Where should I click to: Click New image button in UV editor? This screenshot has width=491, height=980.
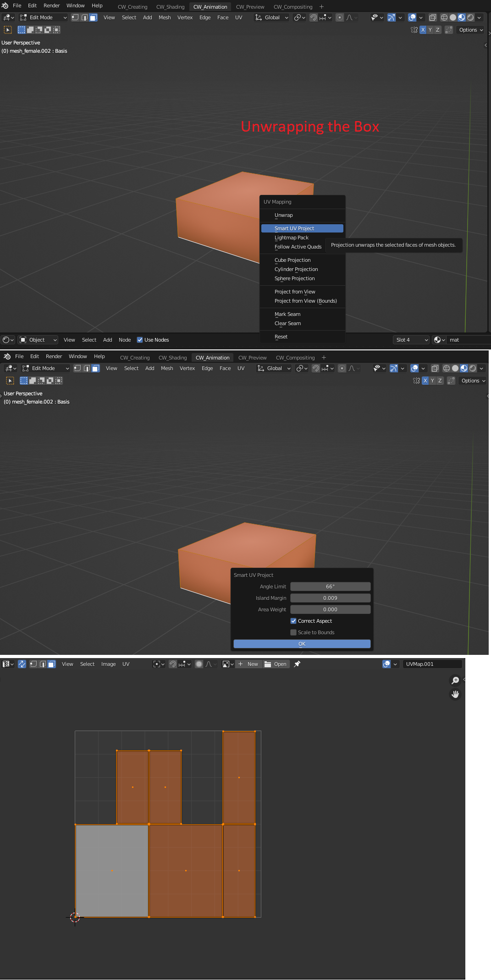[x=248, y=664]
